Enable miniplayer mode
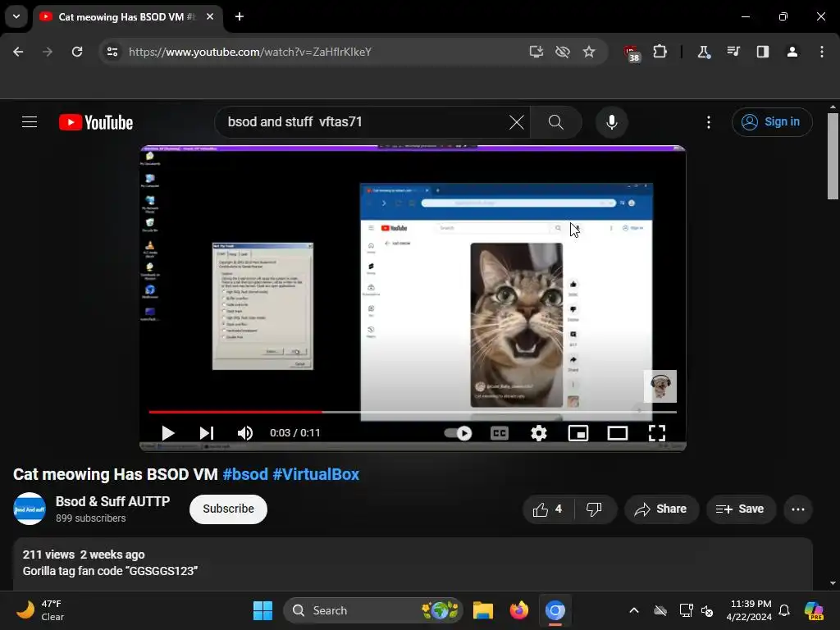The width and height of the screenshot is (840, 630). (578, 433)
